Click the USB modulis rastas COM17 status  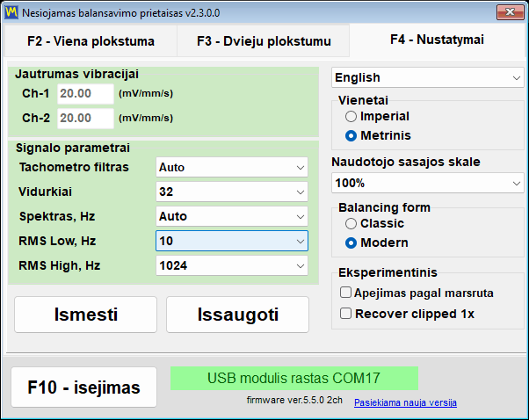coord(294,378)
